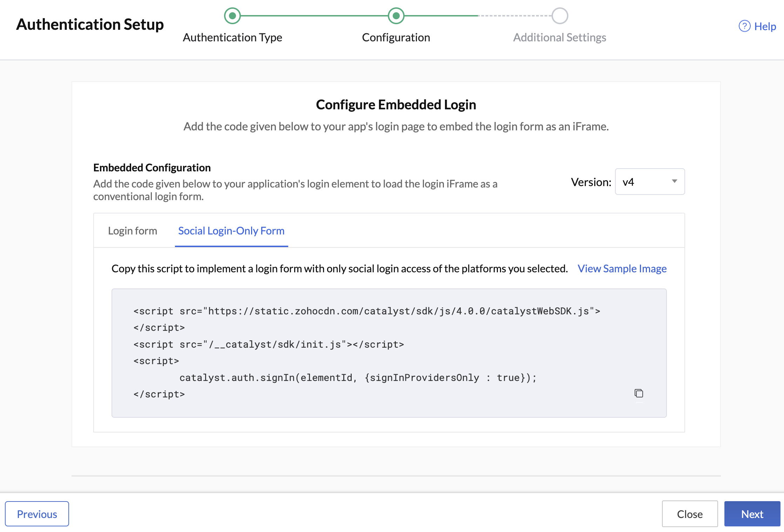Image resolution: width=784 pixels, height=532 pixels.
Task: Expand the Version selector chevron
Action: (x=675, y=182)
